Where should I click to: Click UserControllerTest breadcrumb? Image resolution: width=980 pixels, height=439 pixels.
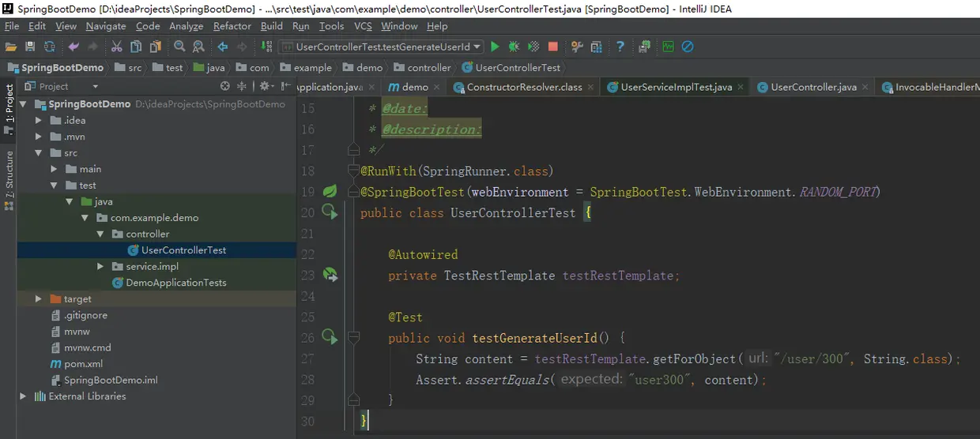pyautogui.click(x=511, y=68)
